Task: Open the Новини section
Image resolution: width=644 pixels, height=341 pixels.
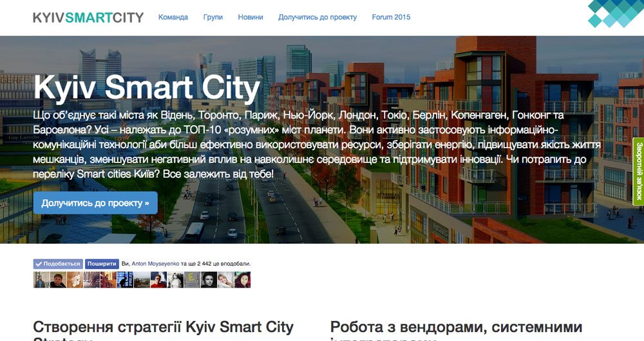Action: click(x=250, y=17)
